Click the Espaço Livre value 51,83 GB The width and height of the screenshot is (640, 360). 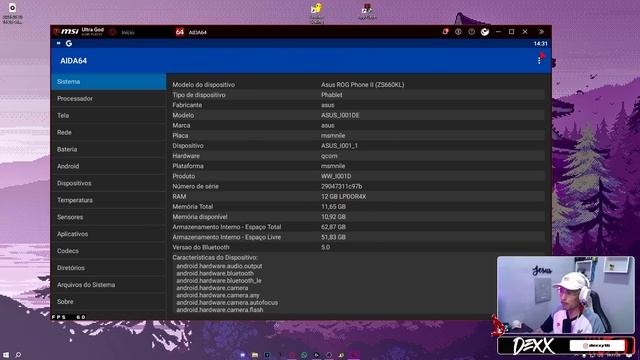coord(333,237)
